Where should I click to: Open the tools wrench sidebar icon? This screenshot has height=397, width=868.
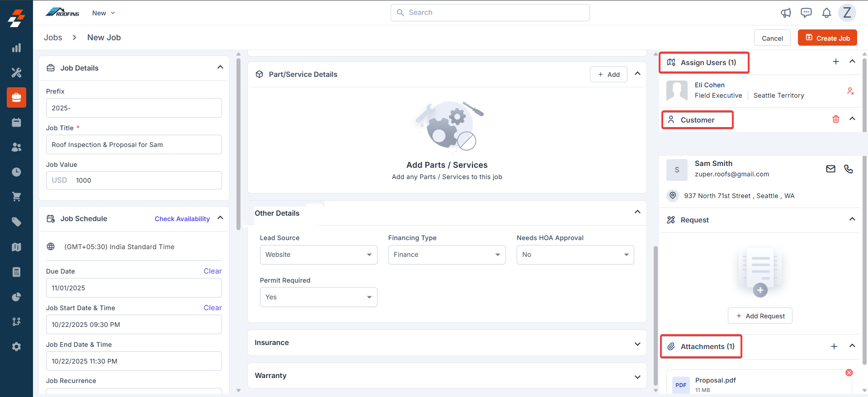(16, 72)
